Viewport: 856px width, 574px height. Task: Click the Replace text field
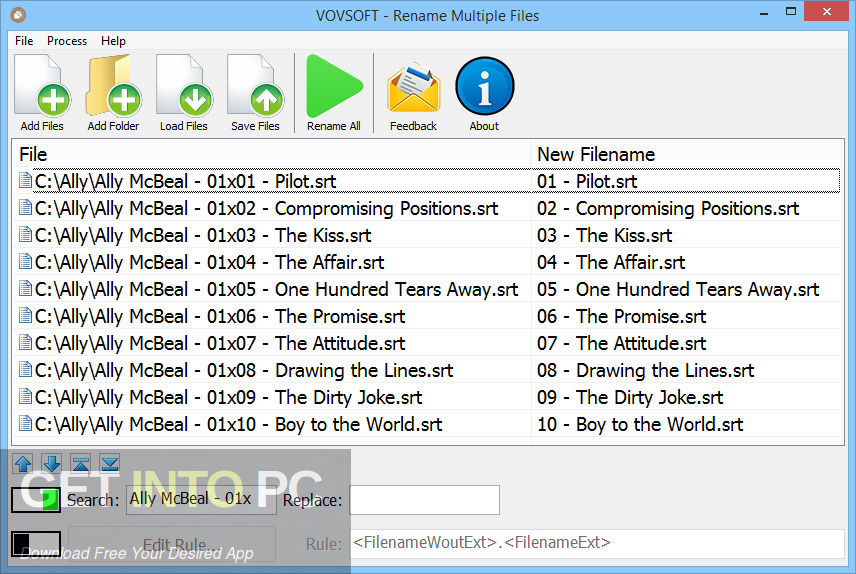pos(425,500)
